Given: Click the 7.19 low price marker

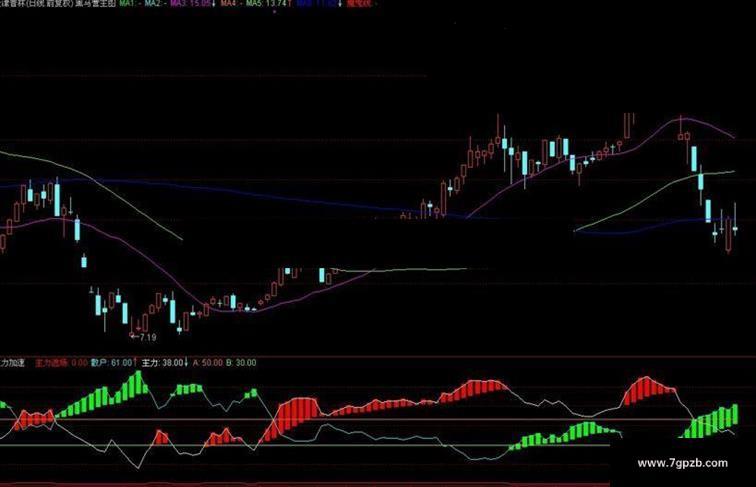Looking at the screenshot, I should (x=144, y=337).
